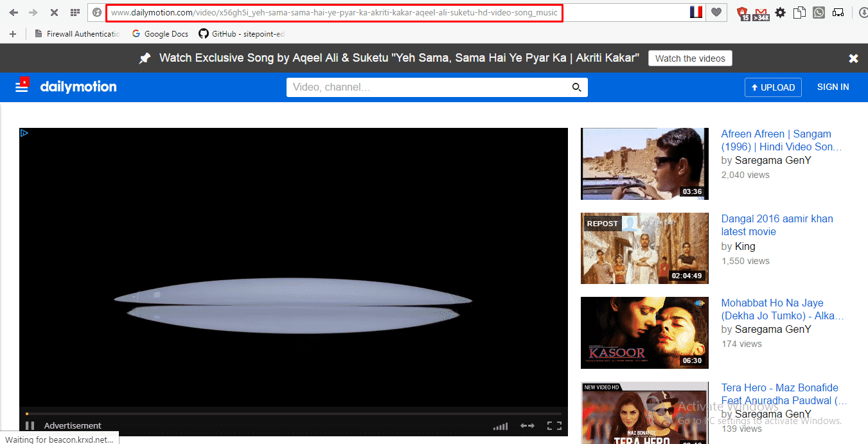
Task: Dismiss the promo banner with X
Action: [853, 58]
